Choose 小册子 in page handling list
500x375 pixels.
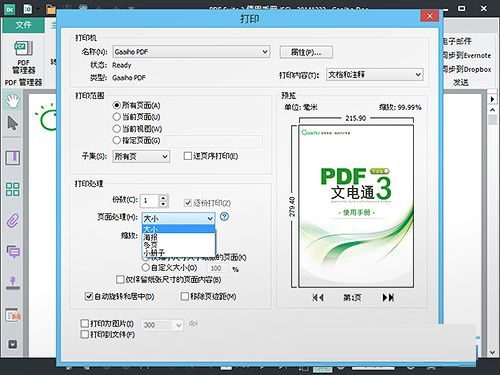[178, 253]
